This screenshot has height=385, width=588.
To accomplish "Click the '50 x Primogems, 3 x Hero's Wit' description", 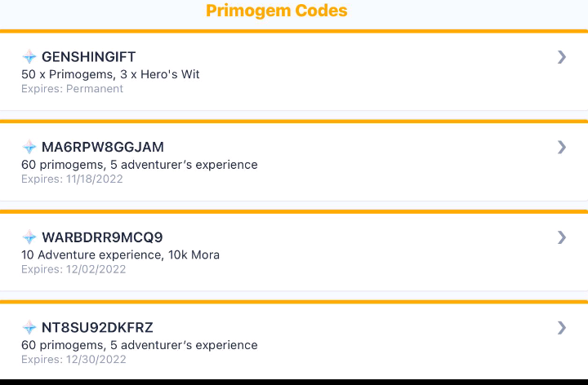I will pyautogui.click(x=110, y=74).
